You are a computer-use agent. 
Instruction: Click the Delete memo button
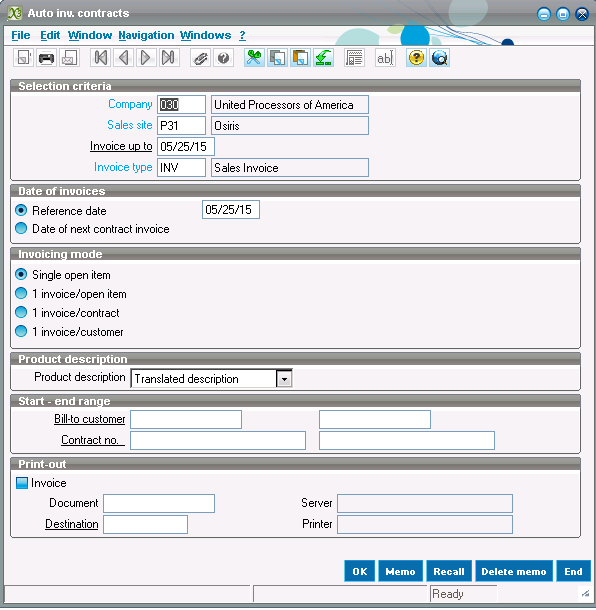pos(514,571)
